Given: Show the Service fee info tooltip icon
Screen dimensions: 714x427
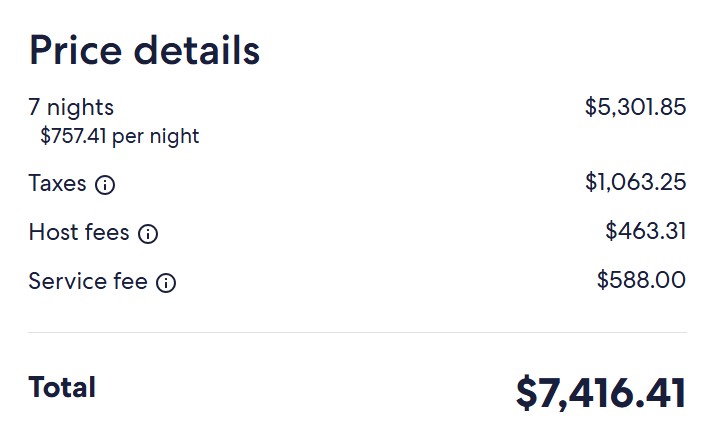Looking at the screenshot, I should point(166,283).
